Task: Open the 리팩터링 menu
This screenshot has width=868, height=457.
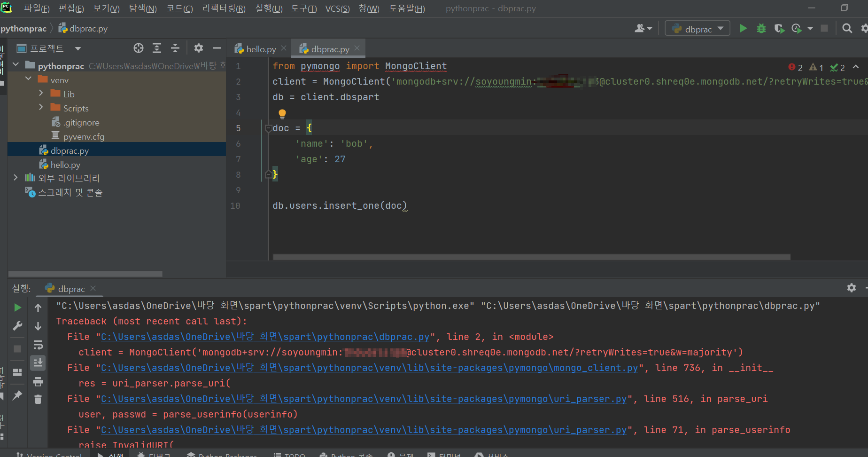Action: (x=224, y=8)
